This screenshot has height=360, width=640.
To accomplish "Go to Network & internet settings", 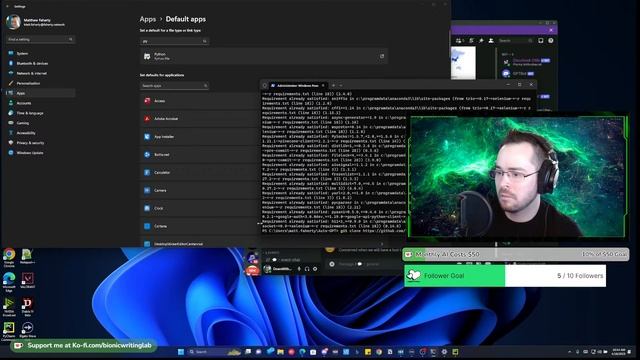I will pyautogui.click(x=40, y=73).
